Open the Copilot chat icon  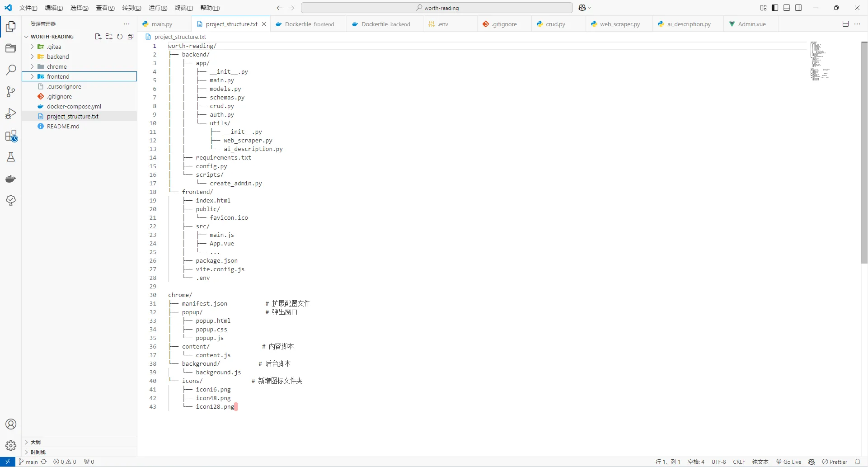click(x=582, y=8)
